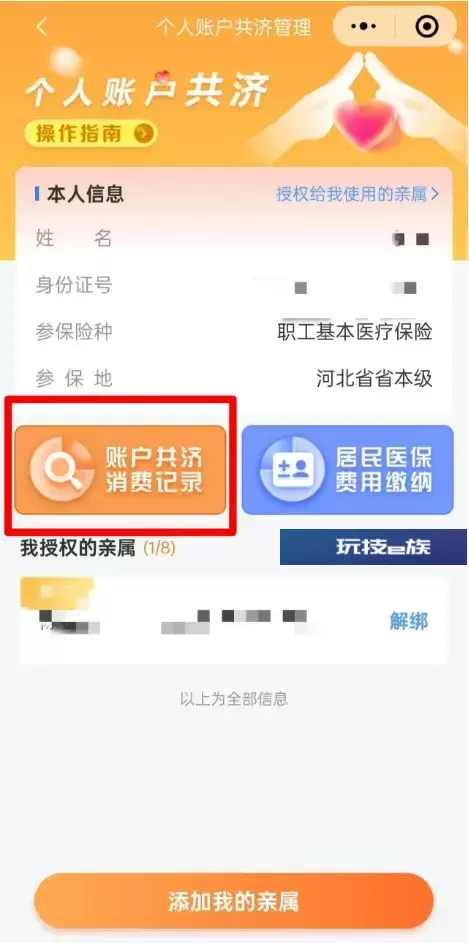469x943 pixels.
Task: Tap the arrow icon on 操作指南 badge
Action: pos(143,134)
